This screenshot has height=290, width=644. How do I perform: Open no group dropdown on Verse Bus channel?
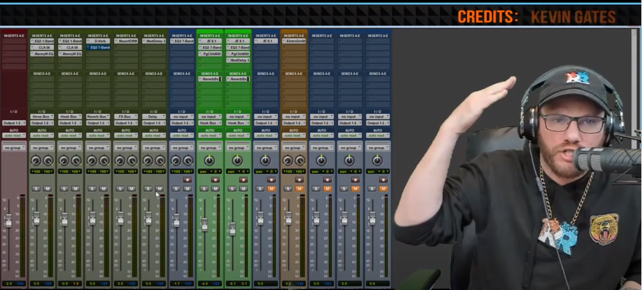coord(42,148)
